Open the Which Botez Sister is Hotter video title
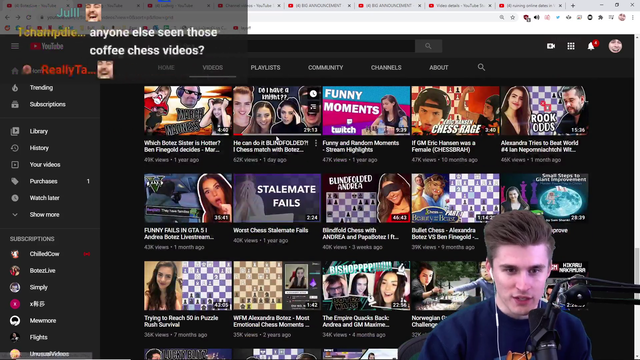 coord(182,146)
